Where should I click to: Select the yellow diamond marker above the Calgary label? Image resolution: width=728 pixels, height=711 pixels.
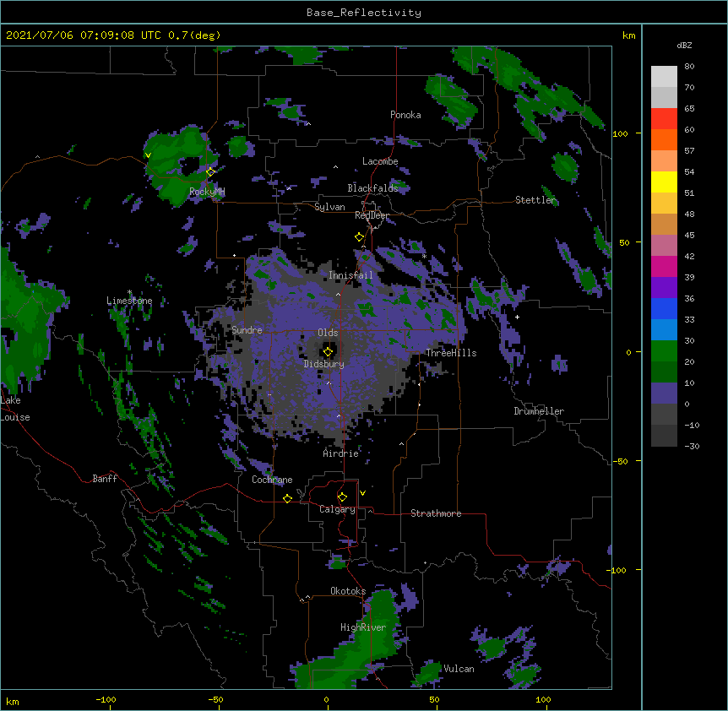tap(342, 497)
